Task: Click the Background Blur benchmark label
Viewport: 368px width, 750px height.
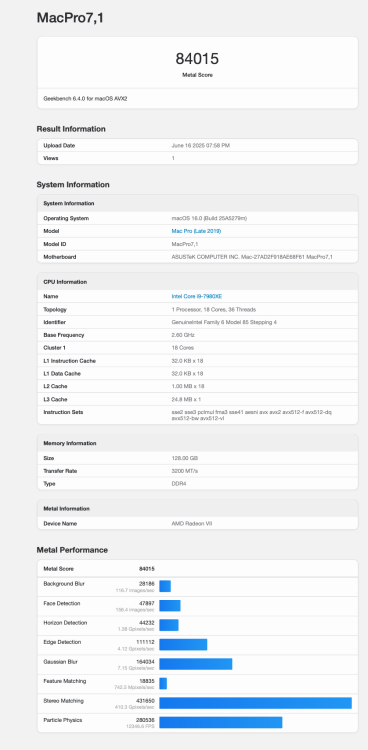Action: 64,584
